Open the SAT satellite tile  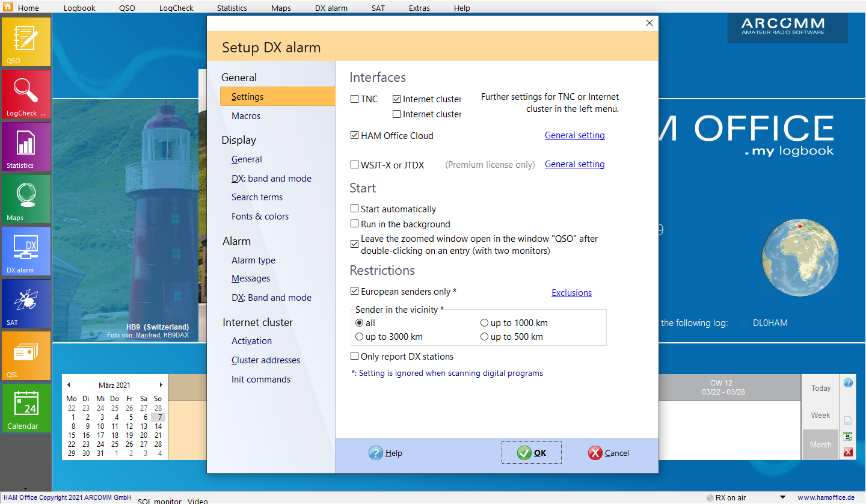[26, 303]
